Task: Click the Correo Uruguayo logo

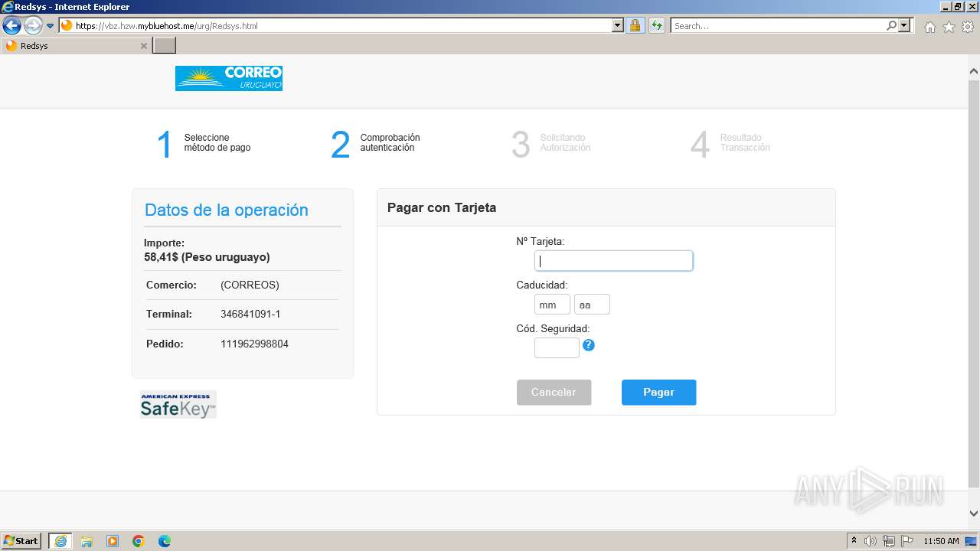Action: tap(229, 78)
